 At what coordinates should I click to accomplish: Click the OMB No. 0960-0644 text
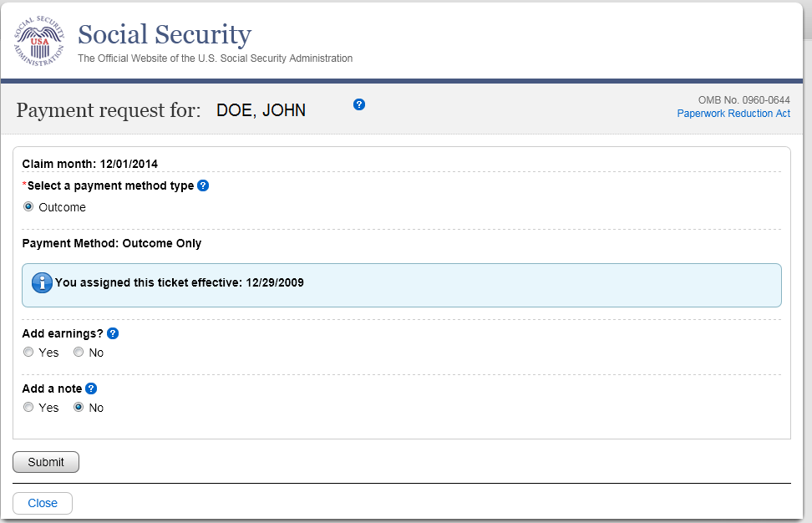(743, 100)
